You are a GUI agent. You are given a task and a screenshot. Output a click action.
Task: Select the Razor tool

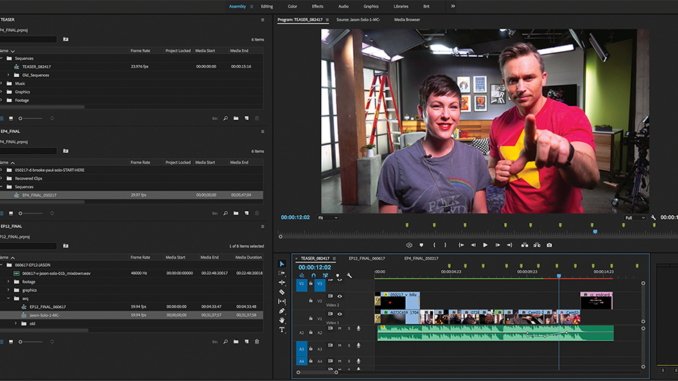(x=282, y=292)
